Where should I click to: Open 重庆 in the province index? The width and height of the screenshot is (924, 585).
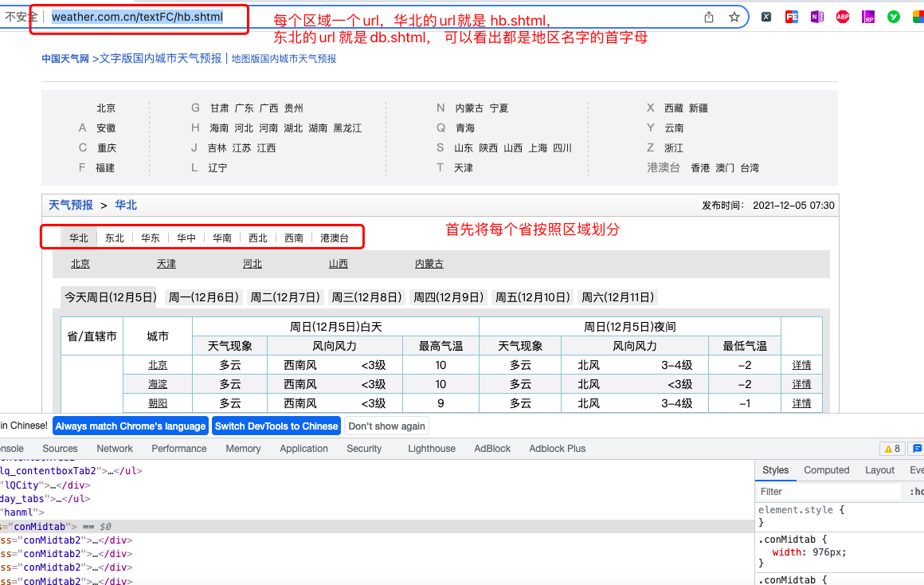pos(107,148)
